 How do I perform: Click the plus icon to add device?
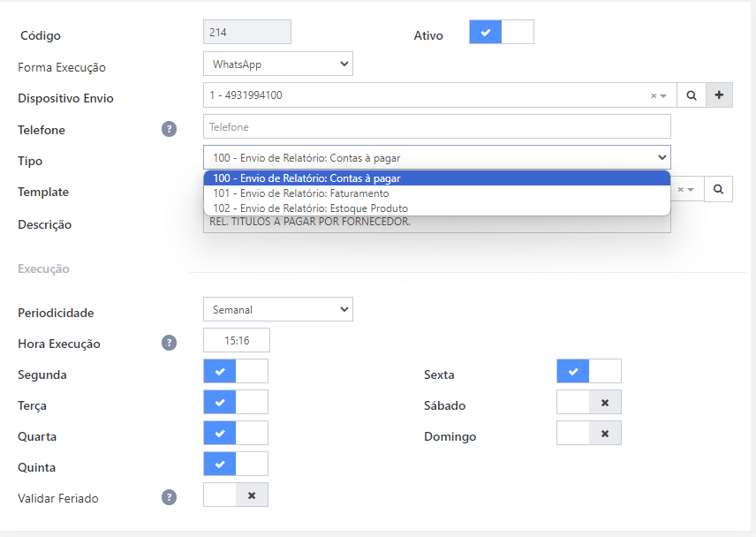click(x=719, y=95)
